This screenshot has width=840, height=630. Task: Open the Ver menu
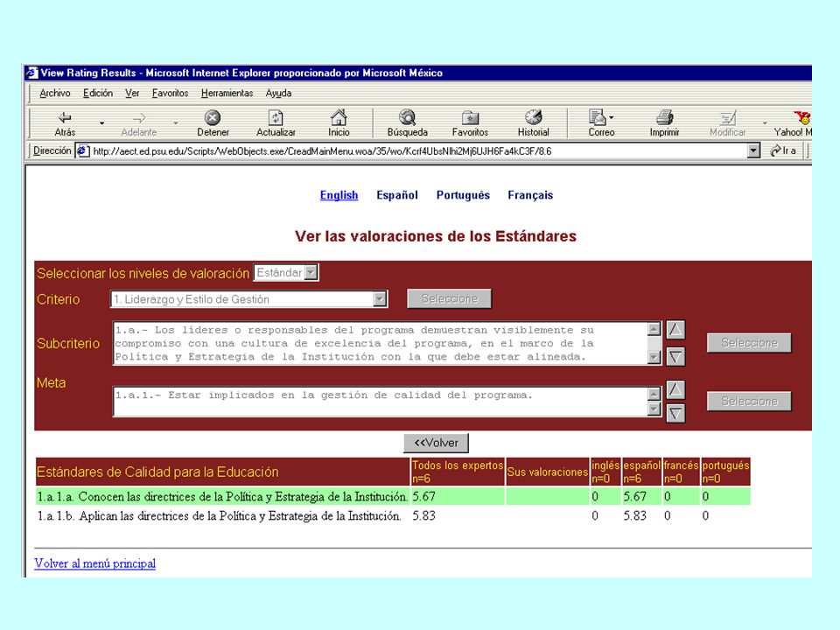[132, 94]
